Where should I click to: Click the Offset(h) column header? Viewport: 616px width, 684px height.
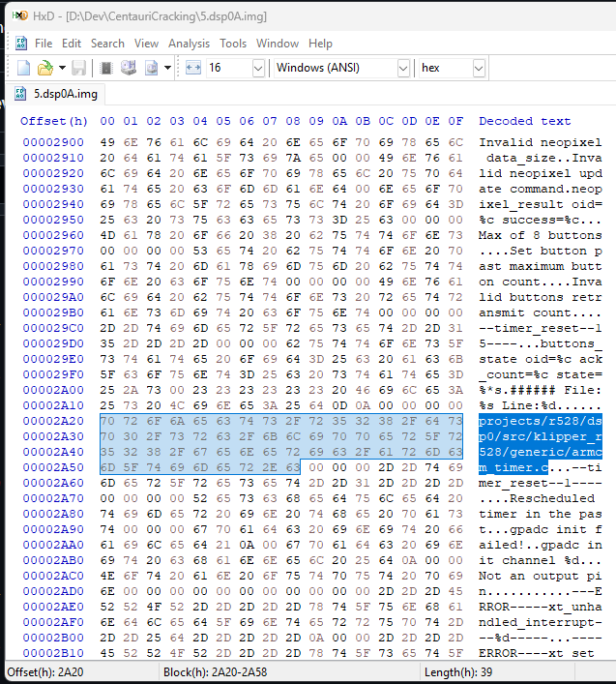[x=53, y=121]
